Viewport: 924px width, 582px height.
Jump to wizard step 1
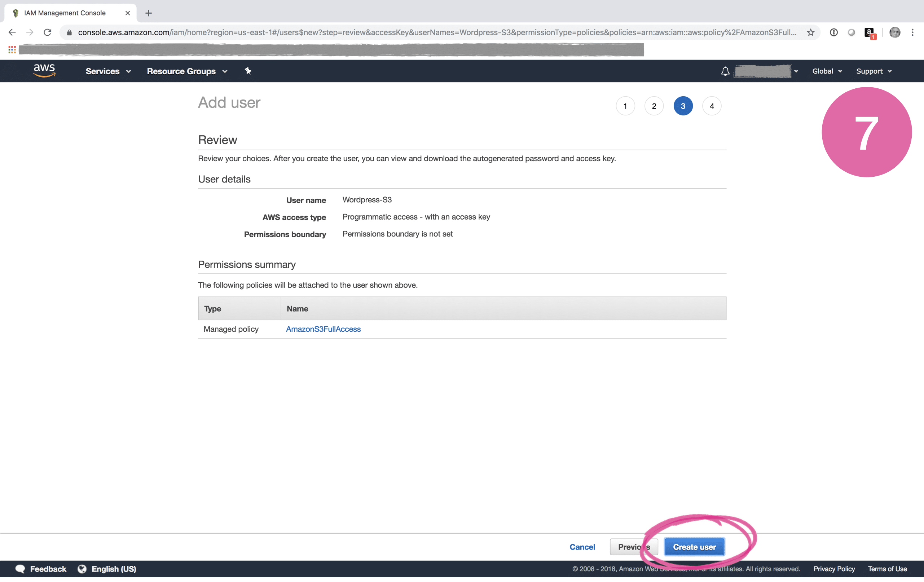click(625, 106)
